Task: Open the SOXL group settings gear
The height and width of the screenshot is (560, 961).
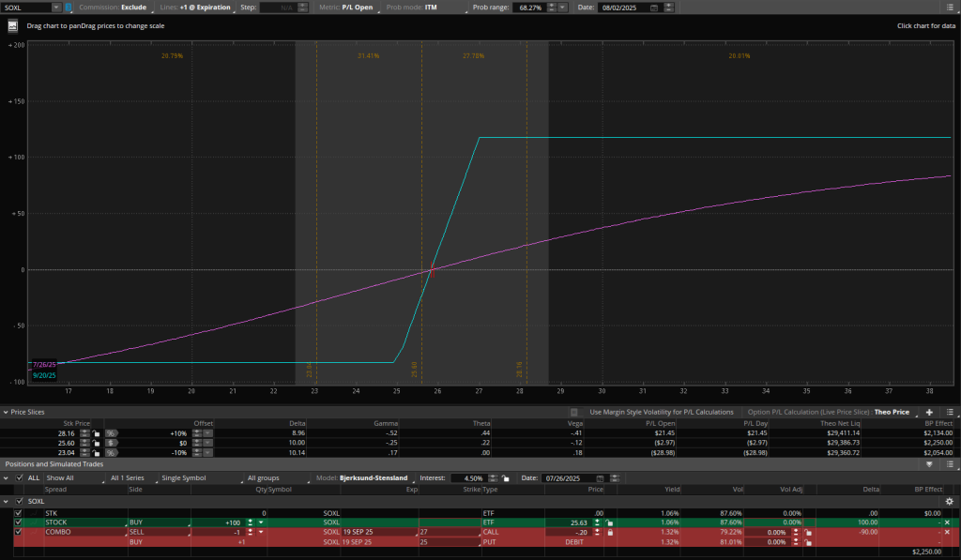Action: [948, 501]
